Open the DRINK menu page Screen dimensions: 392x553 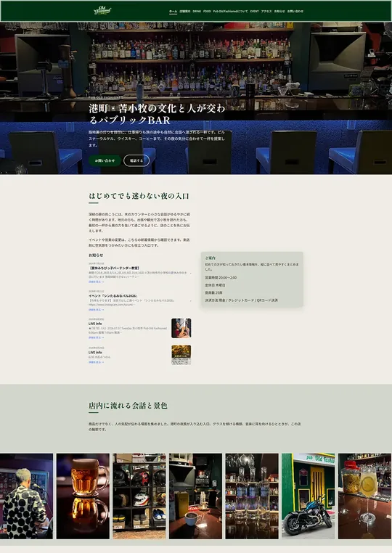pos(197,12)
